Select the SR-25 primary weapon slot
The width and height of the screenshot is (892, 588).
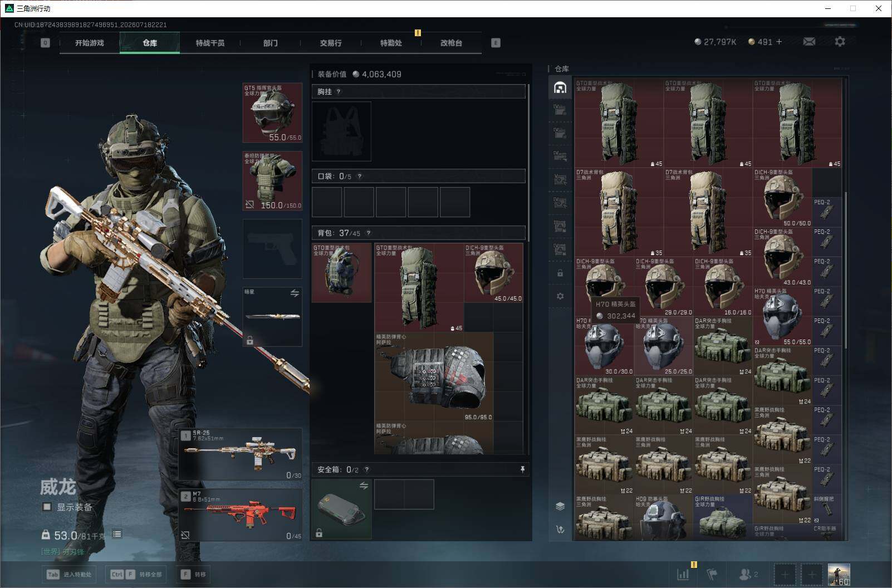(241, 454)
